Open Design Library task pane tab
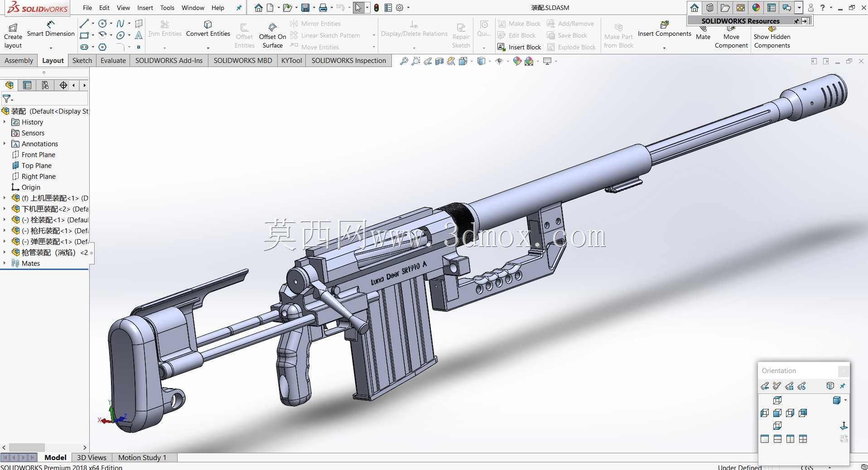The width and height of the screenshot is (868, 470). coord(710,8)
